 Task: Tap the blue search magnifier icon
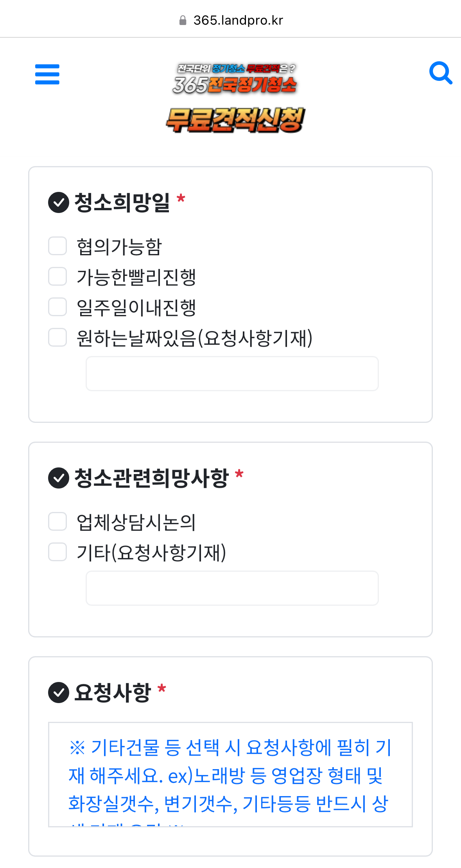pos(441,73)
